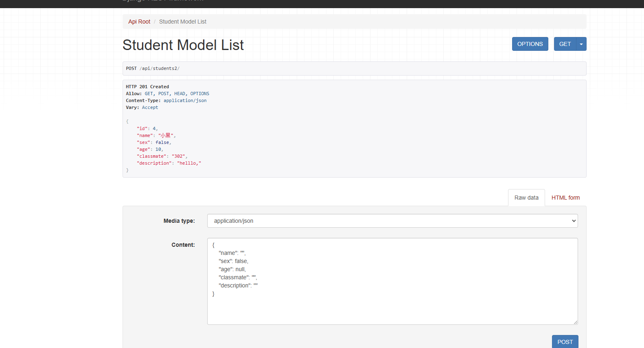This screenshot has height=348, width=644.
Task: Click the Content field label
Action: (183, 245)
